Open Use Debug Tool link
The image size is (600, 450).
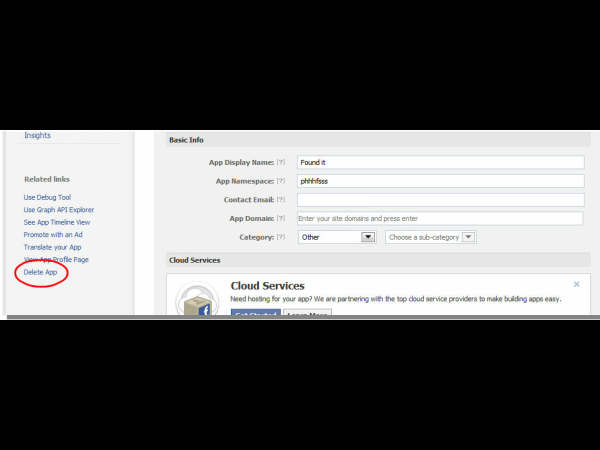(x=47, y=197)
